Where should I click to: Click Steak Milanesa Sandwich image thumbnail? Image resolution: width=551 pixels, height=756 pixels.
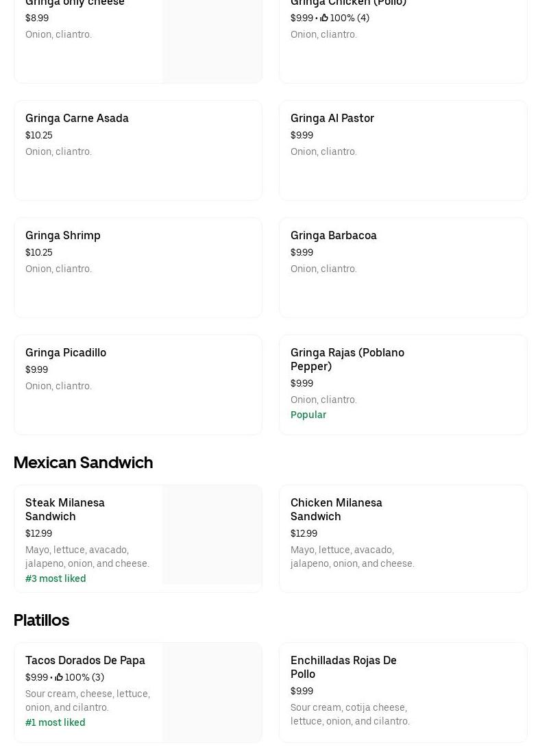click(212, 535)
